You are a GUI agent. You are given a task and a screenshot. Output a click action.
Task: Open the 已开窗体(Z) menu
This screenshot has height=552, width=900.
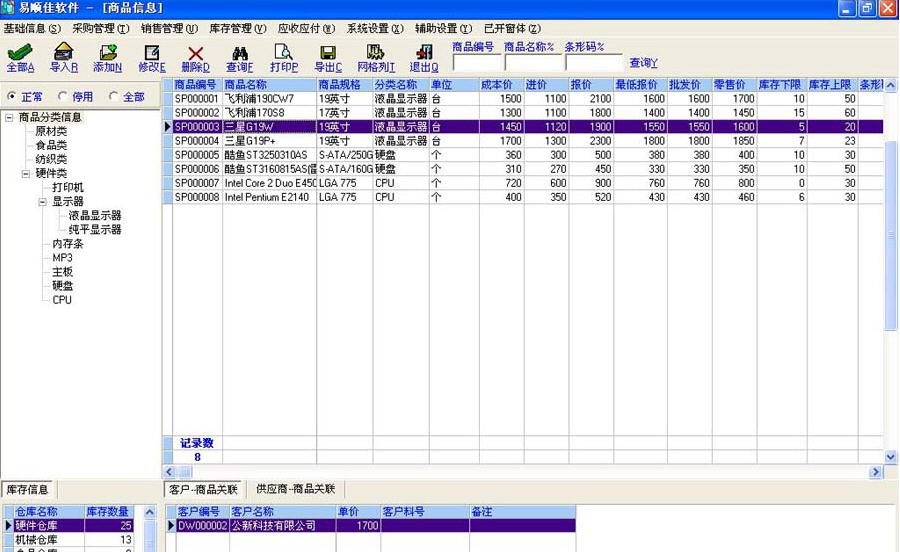coord(512,28)
